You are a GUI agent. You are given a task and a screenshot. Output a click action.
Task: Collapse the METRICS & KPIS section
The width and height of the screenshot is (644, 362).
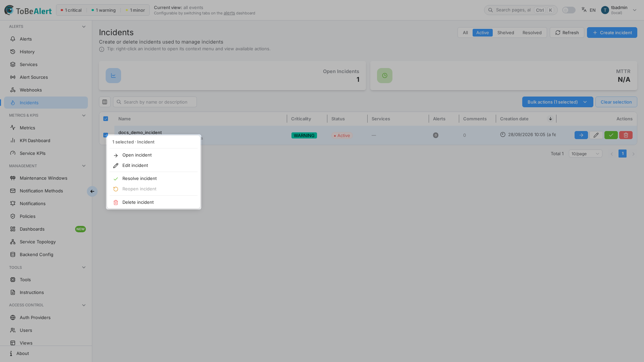tap(84, 115)
